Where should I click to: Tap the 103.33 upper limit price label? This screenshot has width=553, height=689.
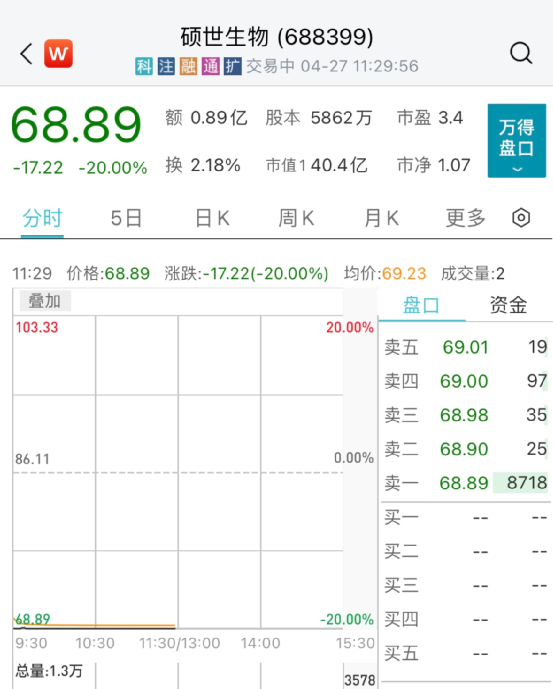[x=37, y=327]
